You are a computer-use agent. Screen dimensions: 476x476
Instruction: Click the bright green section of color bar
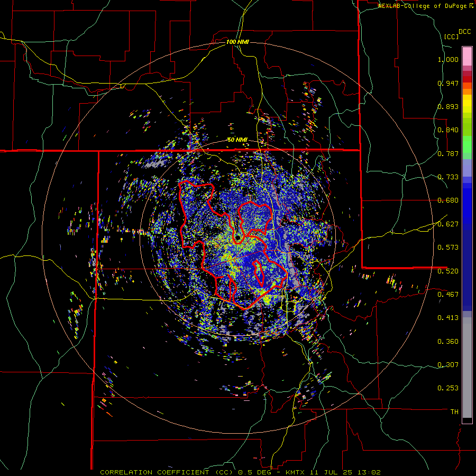coord(467,144)
